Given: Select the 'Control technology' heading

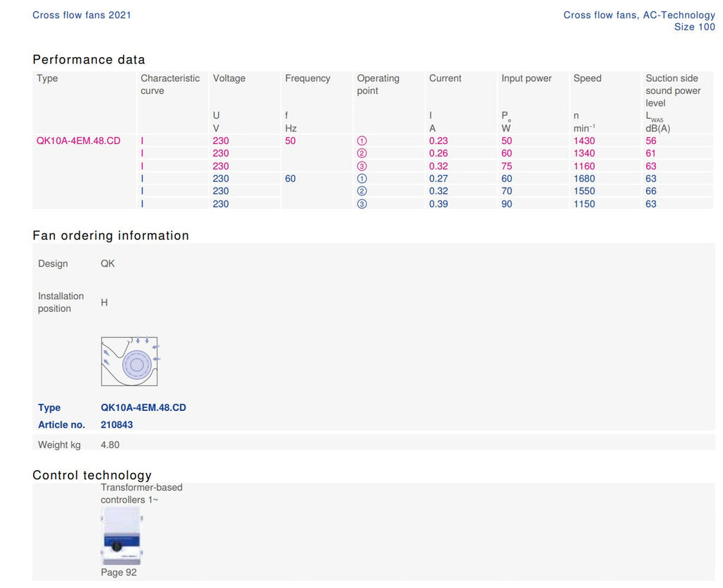Looking at the screenshot, I should pos(92,475).
